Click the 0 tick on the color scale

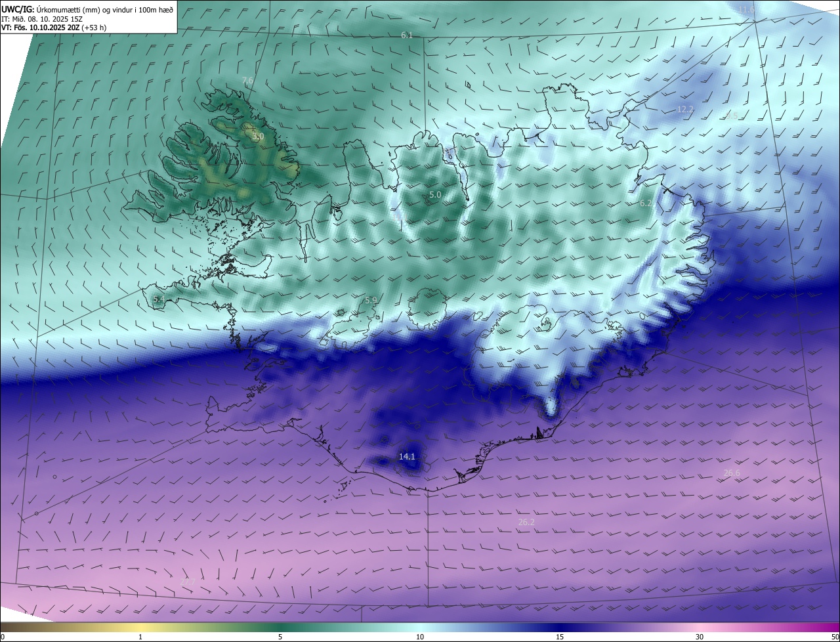pos(3,637)
